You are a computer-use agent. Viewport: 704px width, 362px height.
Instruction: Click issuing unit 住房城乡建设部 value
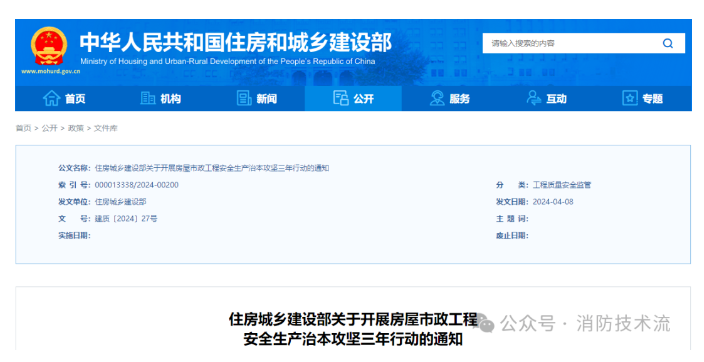click(x=120, y=202)
